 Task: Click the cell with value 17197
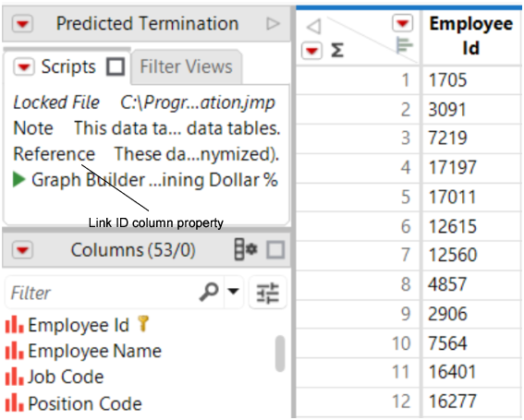472,168
